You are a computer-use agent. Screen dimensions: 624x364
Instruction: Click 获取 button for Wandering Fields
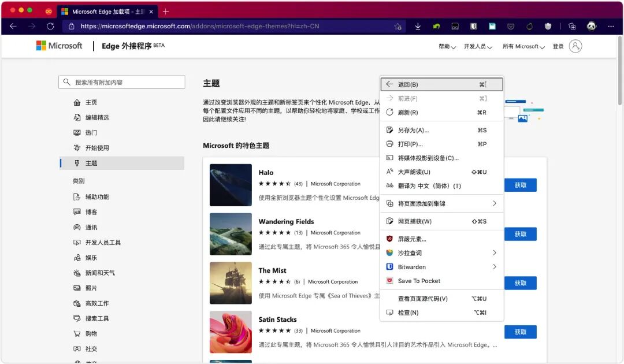point(520,234)
